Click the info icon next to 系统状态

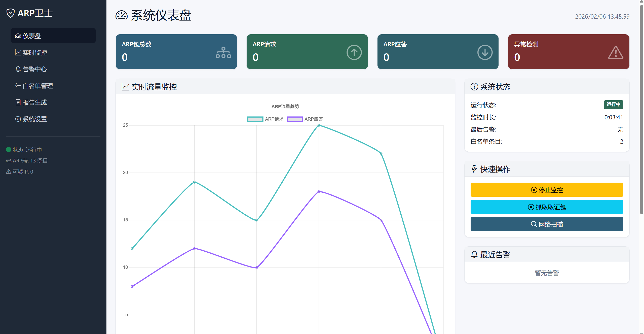pos(474,87)
